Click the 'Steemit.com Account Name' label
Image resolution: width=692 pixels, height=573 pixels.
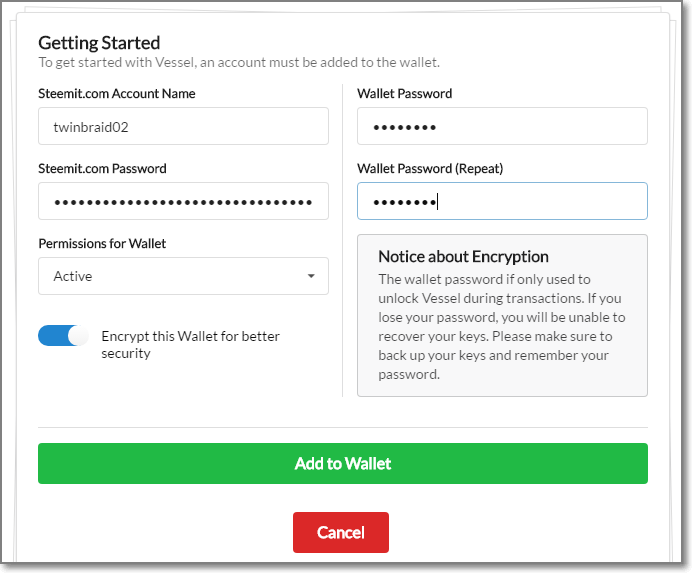[117, 93]
